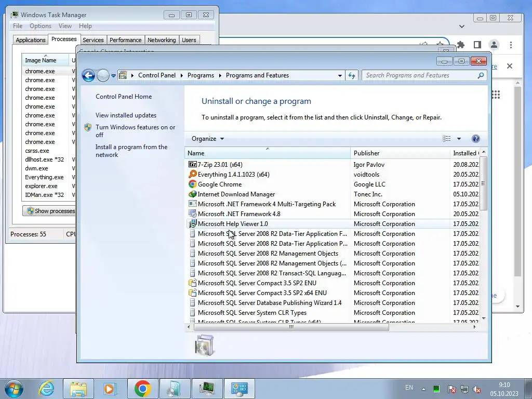Open Task Manager File menu
Screen dimensions: 532x399
(18, 26)
